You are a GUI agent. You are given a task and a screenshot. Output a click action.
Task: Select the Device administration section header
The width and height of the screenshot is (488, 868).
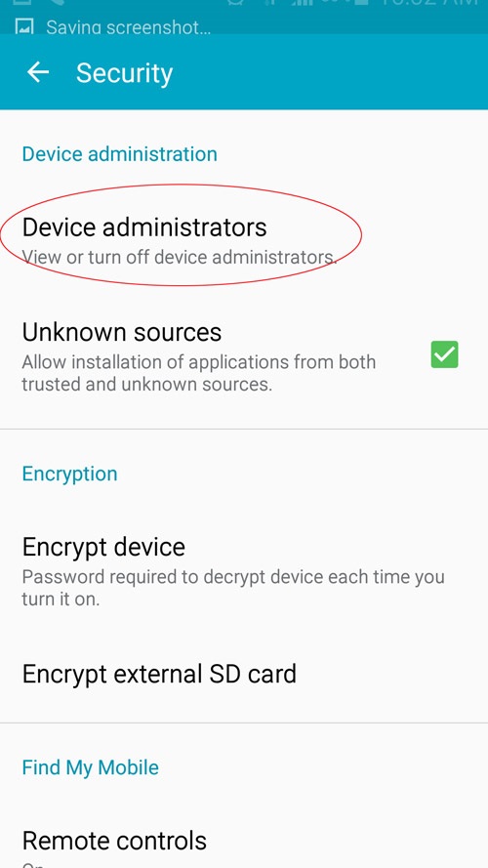119,154
